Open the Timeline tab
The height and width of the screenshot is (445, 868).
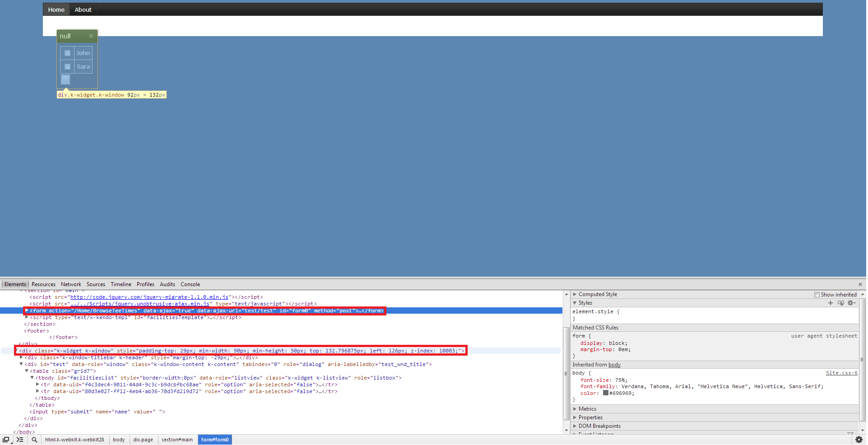[121, 284]
